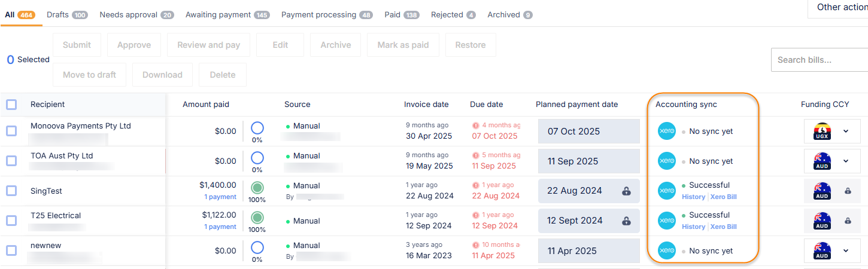Click the funding lock icon in T25 Electrical row

[848, 221]
